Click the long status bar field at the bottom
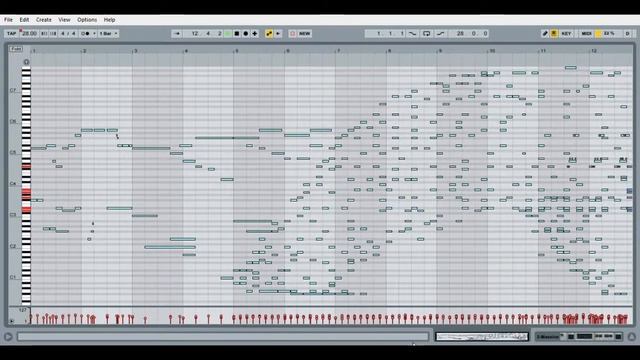The height and width of the screenshot is (360, 640). pyautogui.click(x=223, y=337)
